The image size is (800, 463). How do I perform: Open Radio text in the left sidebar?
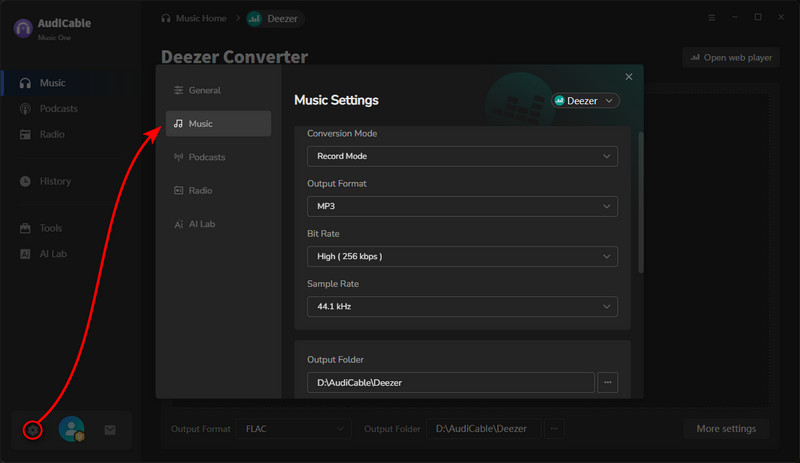52,134
